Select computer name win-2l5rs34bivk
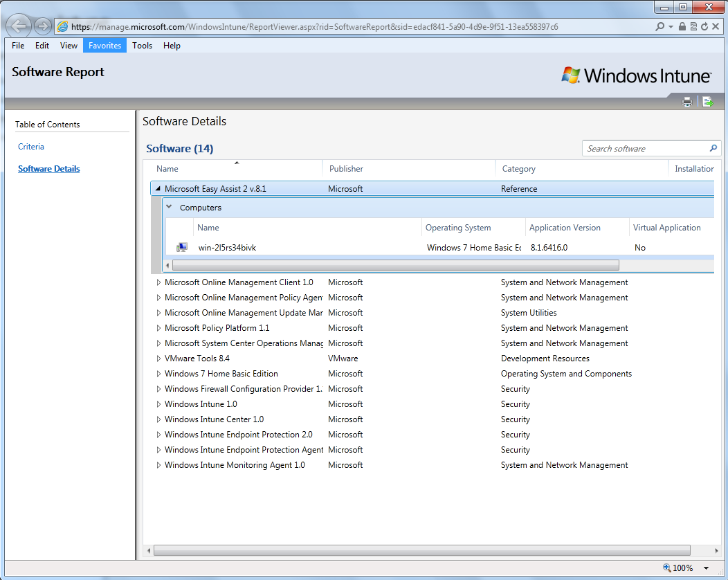Viewport: 728px width, 580px height. pos(227,248)
